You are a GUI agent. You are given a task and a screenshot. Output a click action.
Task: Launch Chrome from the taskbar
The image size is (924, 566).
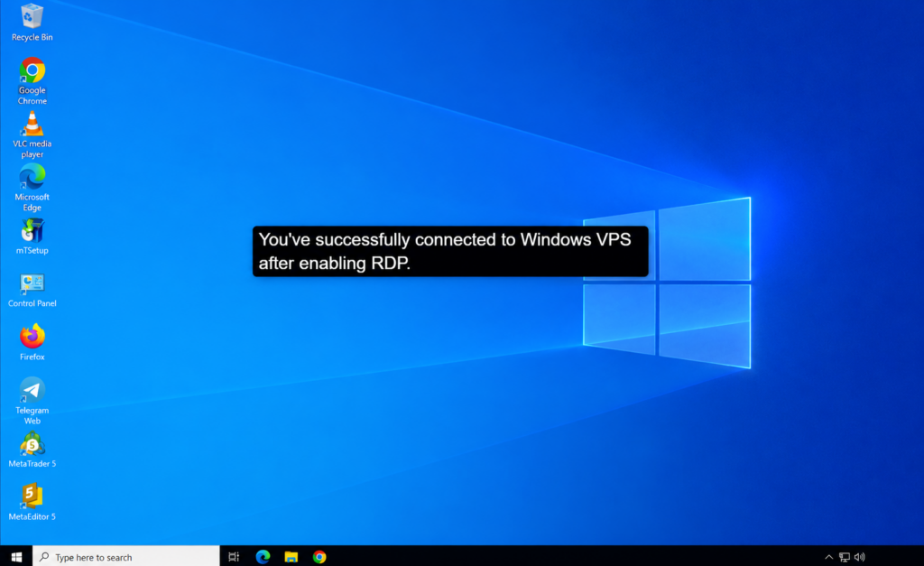coord(319,557)
